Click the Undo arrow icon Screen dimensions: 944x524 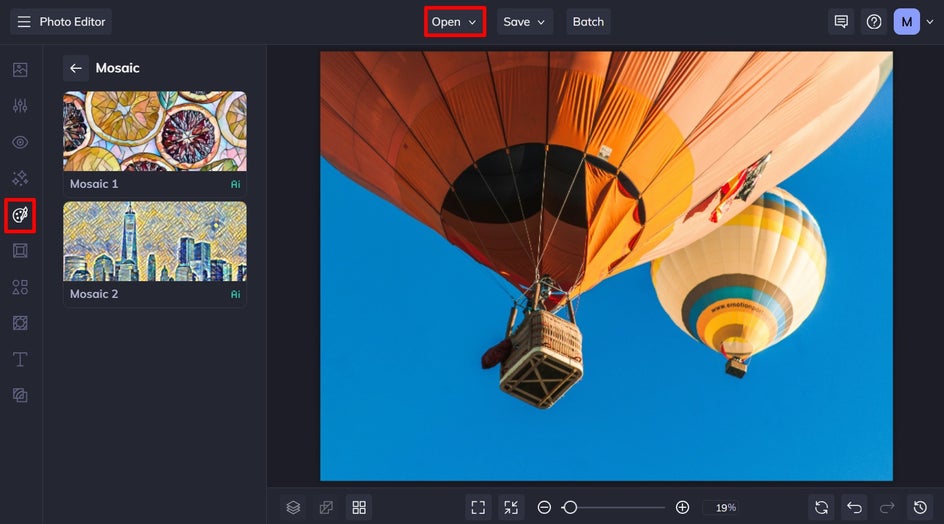tap(854, 508)
